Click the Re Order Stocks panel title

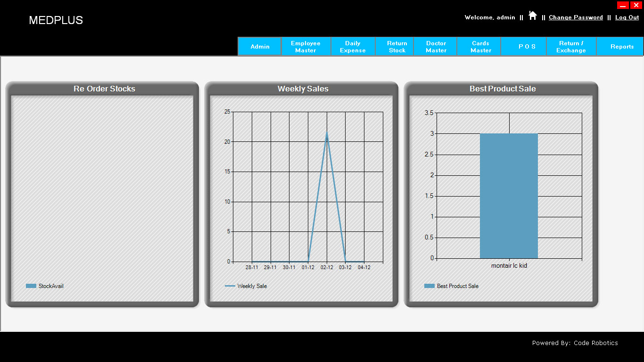click(104, 89)
